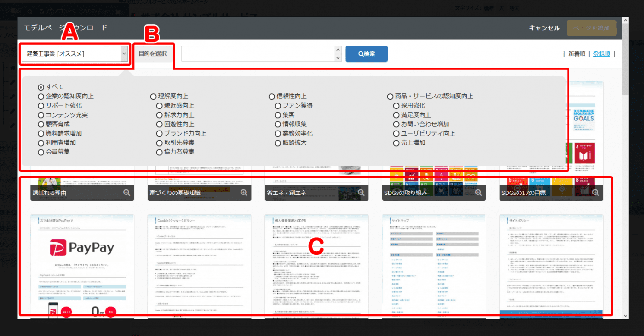This screenshot has height=336, width=644.
Task: Click the ページを追加 button
Action: pos(592,28)
